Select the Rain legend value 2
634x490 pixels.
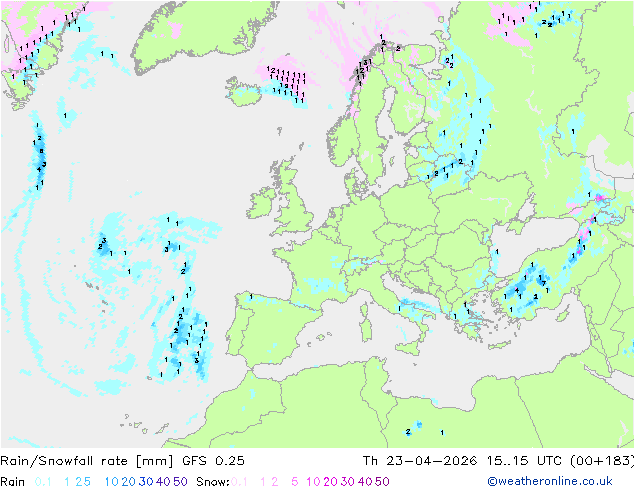click(x=78, y=482)
